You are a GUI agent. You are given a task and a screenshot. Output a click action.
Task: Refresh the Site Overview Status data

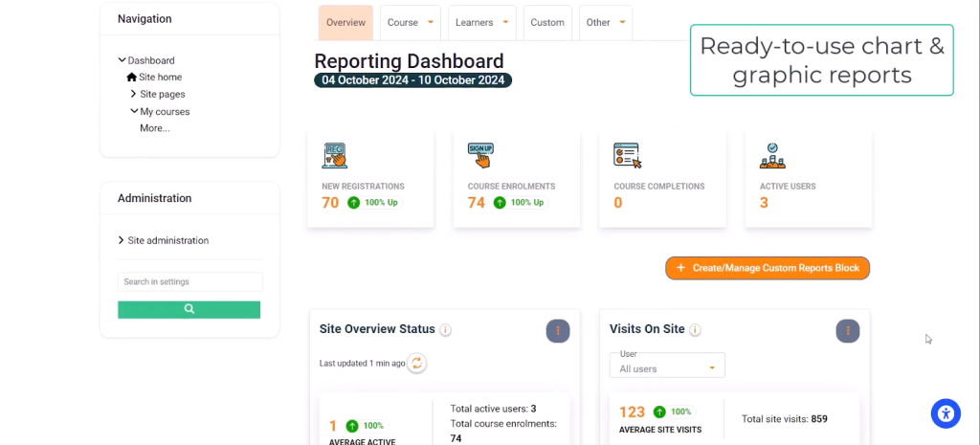[417, 363]
